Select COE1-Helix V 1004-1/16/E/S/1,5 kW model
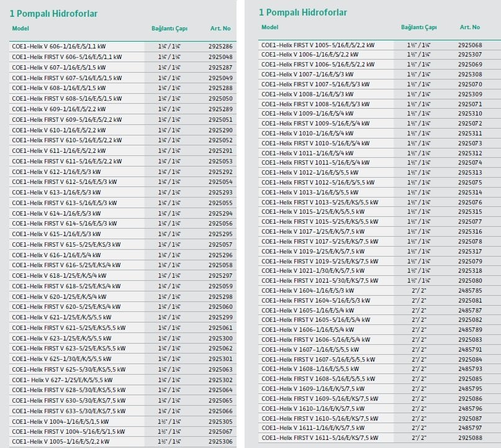 coord(63,421)
